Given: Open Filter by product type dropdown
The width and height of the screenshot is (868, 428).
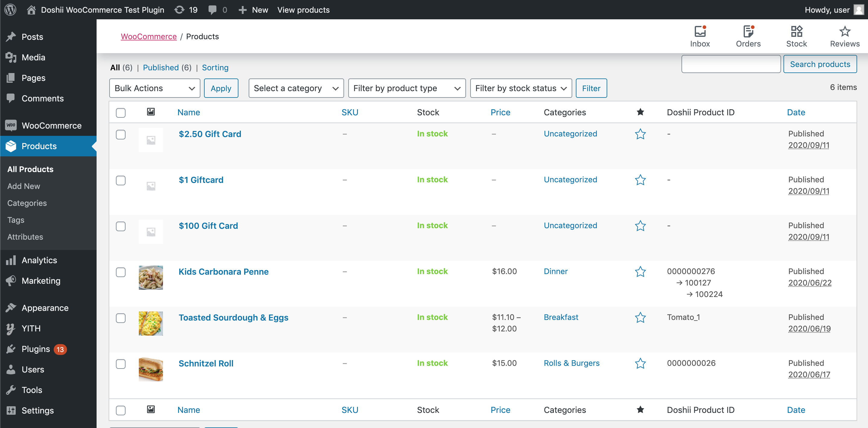Looking at the screenshot, I should (x=407, y=88).
